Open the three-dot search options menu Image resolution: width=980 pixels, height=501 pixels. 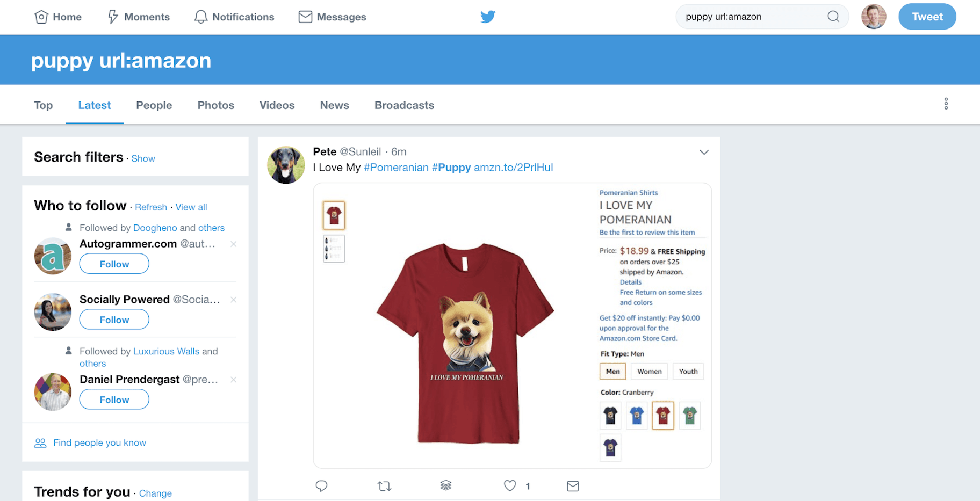pos(946,104)
